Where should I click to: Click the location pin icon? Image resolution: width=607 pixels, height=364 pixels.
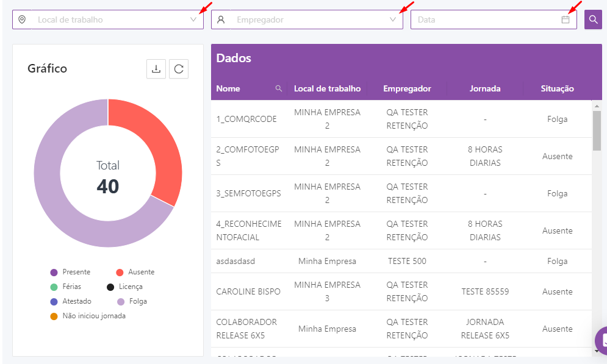(22, 20)
